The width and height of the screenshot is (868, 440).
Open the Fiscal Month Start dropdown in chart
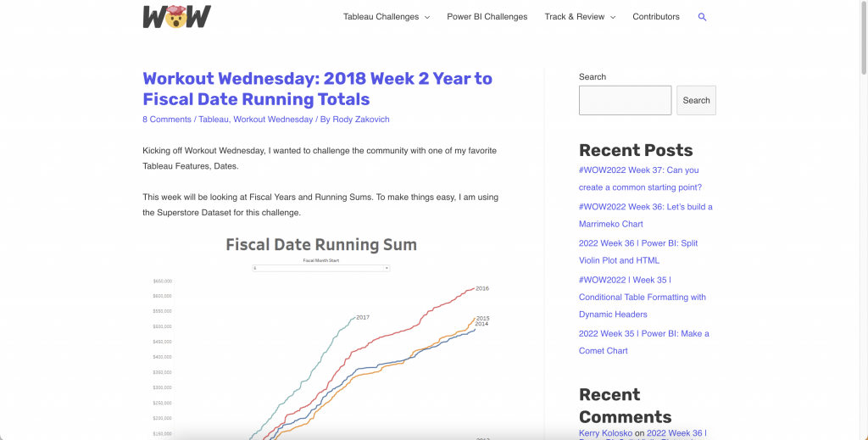click(321, 268)
